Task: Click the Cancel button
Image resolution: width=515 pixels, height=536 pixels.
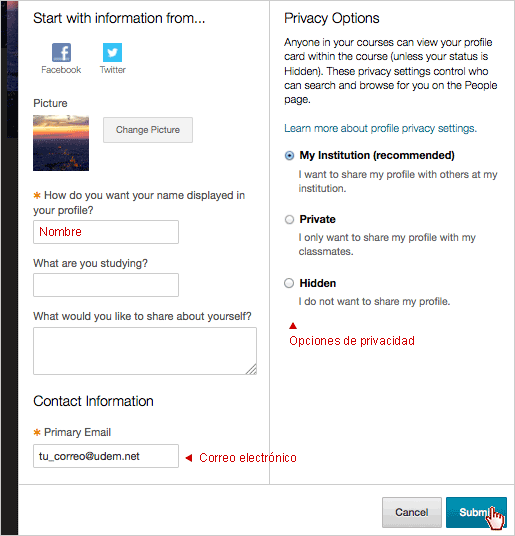Action: 412,512
